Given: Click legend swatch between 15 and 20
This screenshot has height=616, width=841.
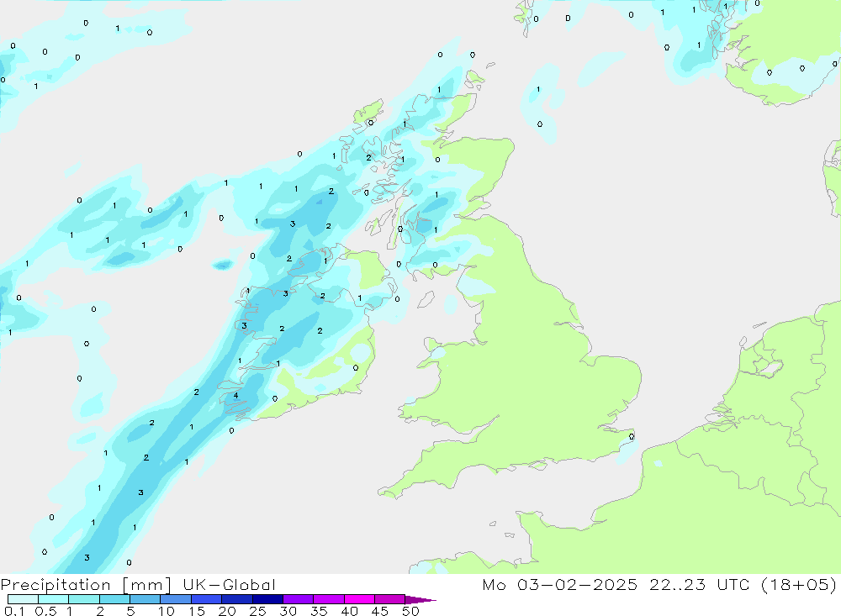Looking at the screenshot, I should [x=207, y=599].
